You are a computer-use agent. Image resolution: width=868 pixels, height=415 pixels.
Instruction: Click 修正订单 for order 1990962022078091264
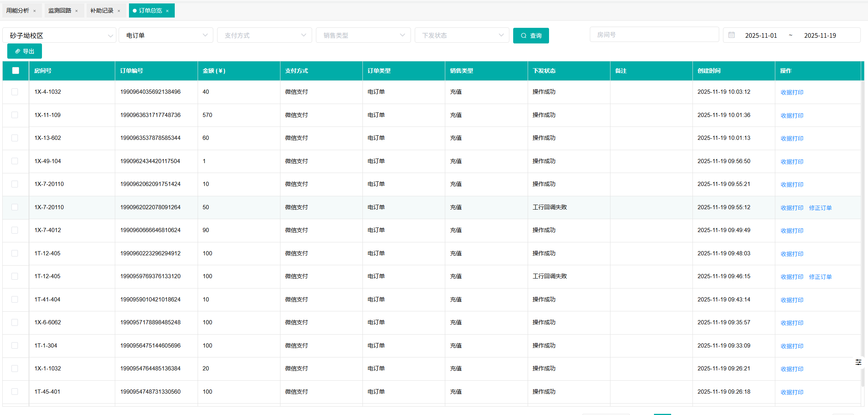820,208
